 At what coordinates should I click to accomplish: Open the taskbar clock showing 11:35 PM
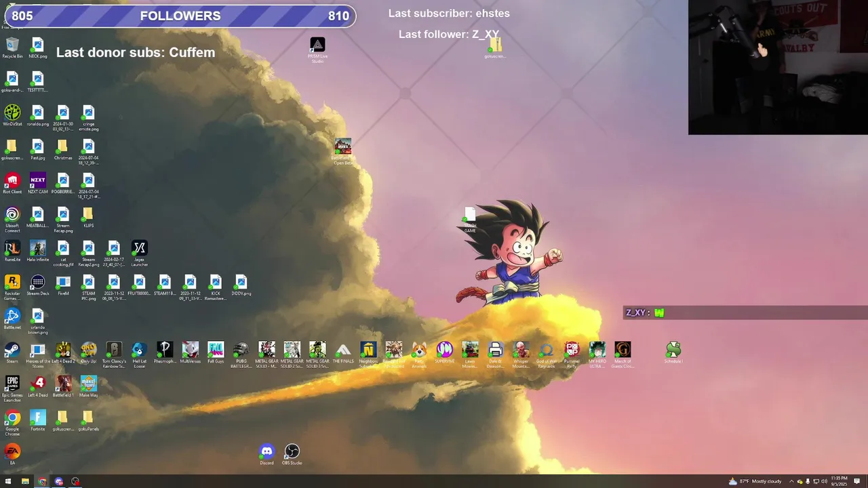tap(839, 481)
